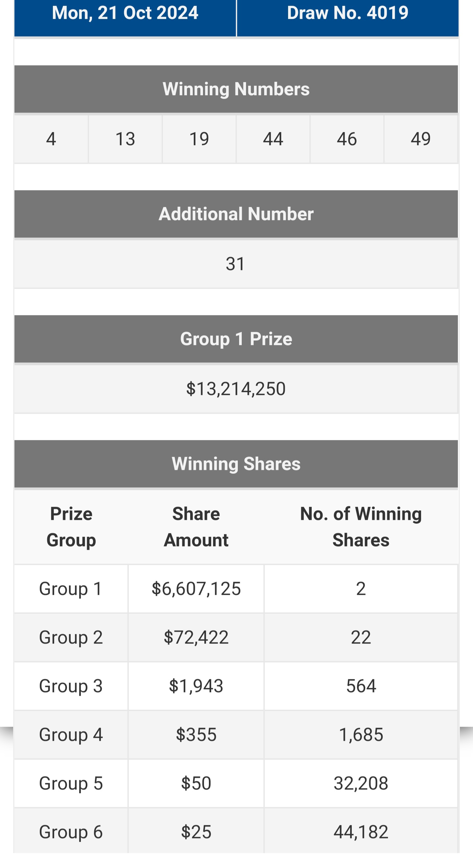Viewport: 473px width, 868px height.
Task: Tap winning number 19
Action: [x=199, y=139]
